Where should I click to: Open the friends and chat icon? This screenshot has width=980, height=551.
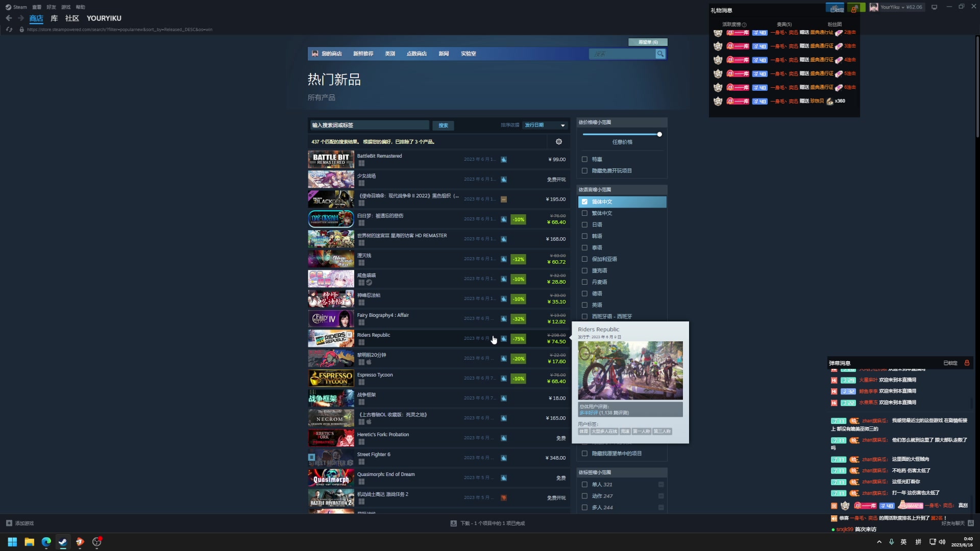[971, 523]
